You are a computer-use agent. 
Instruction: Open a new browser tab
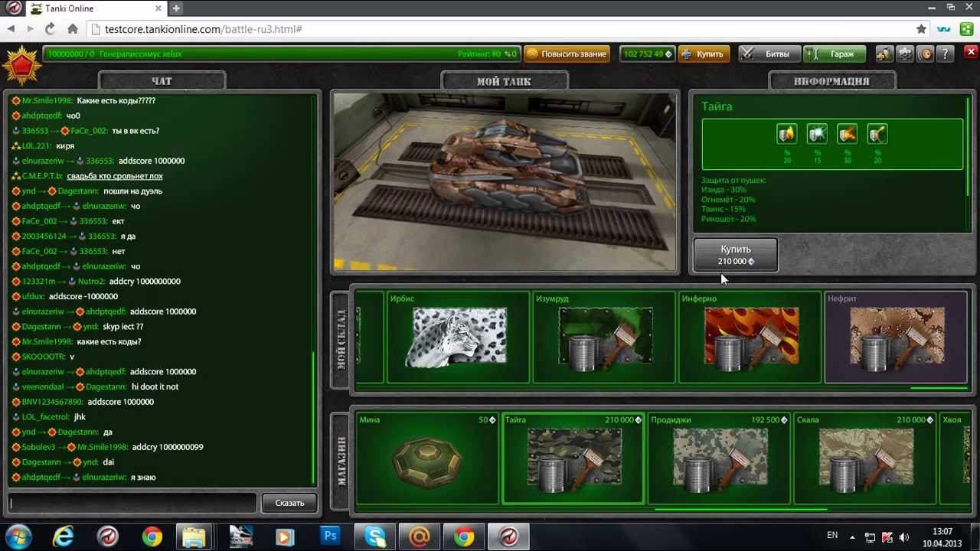click(176, 8)
